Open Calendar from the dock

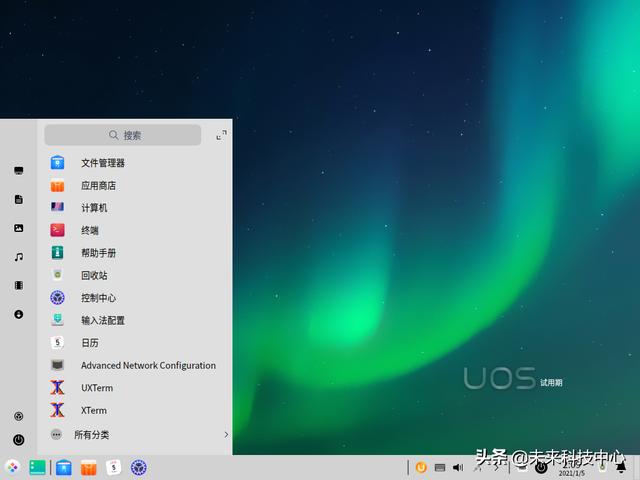pos(113,467)
